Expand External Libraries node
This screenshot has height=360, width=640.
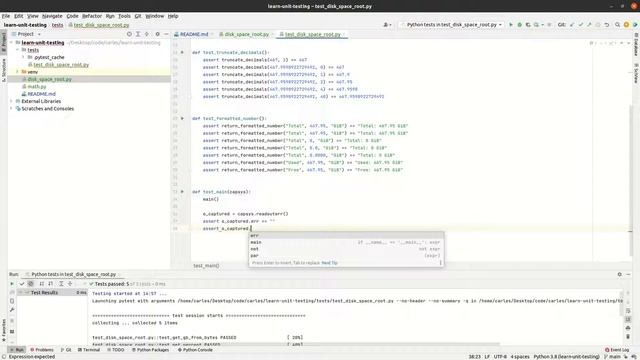coord(12,101)
